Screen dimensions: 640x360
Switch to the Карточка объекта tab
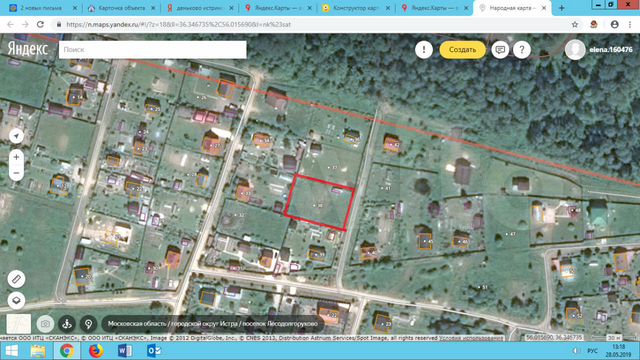point(122,8)
